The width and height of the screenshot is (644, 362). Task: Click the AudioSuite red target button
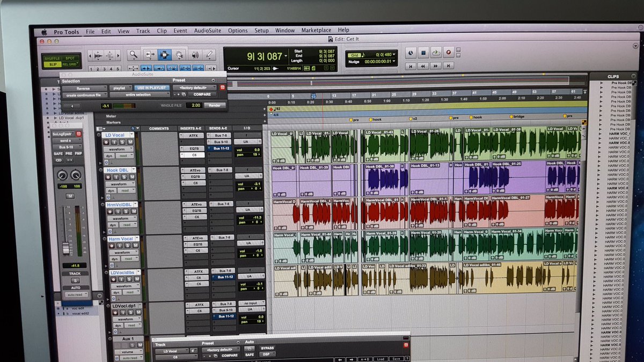[223, 87]
